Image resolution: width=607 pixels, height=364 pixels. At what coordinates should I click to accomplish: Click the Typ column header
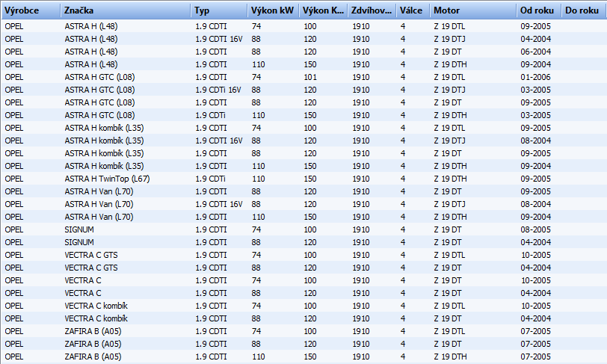click(219, 10)
